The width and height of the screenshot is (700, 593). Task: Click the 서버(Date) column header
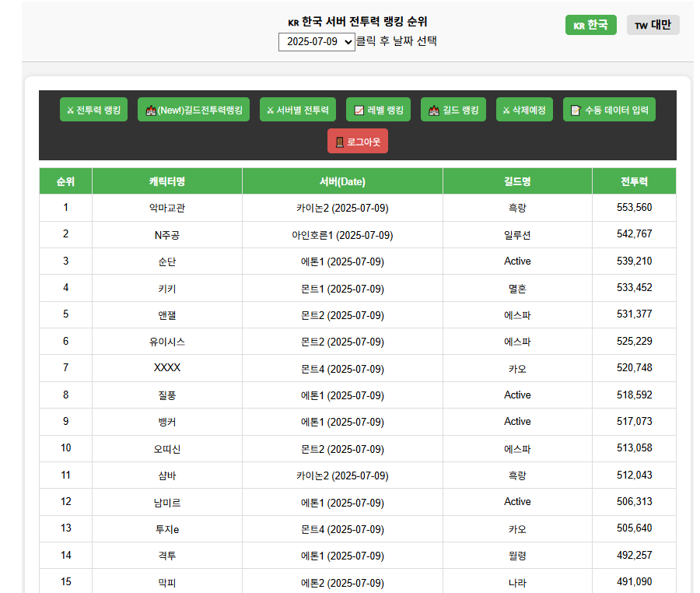(x=342, y=181)
